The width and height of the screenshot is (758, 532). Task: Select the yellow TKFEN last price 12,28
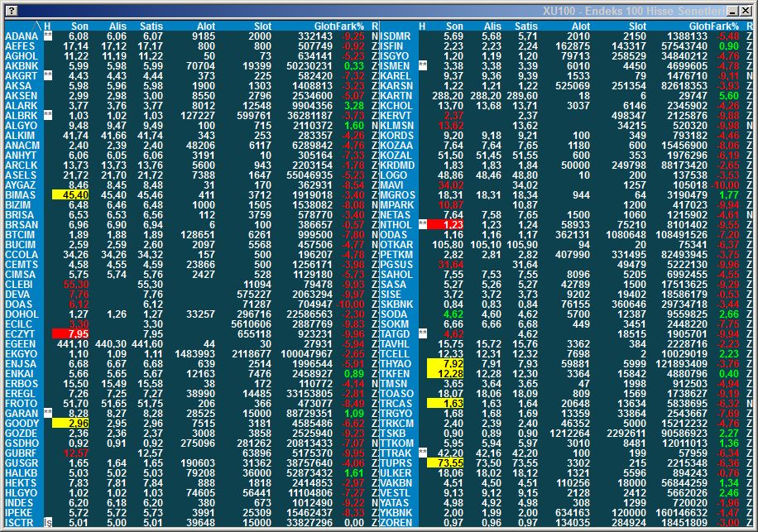(x=445, y=373)
